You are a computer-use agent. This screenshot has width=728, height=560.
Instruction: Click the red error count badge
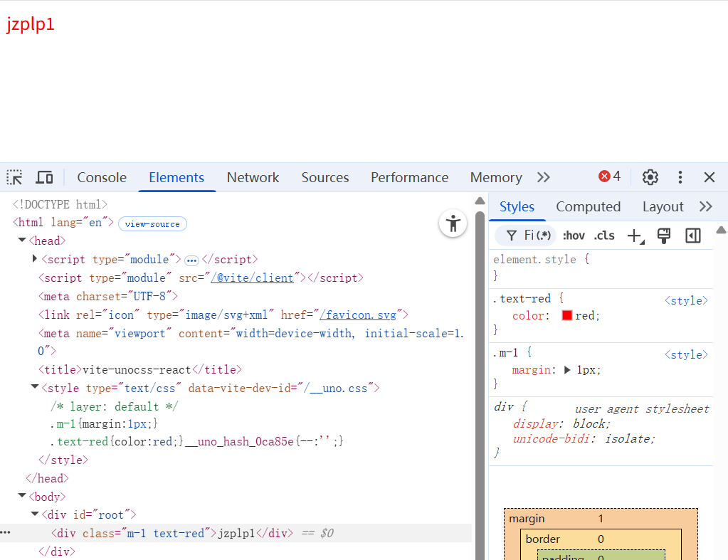pos(610,176)
